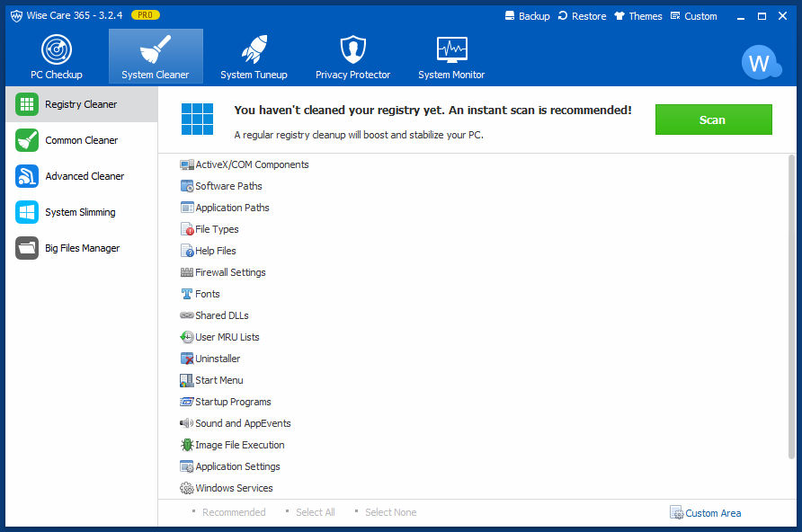Click the Advanced Cleaner blue icon
The width and height of the screenshot is (802, 532).
(x=27, y=176)
